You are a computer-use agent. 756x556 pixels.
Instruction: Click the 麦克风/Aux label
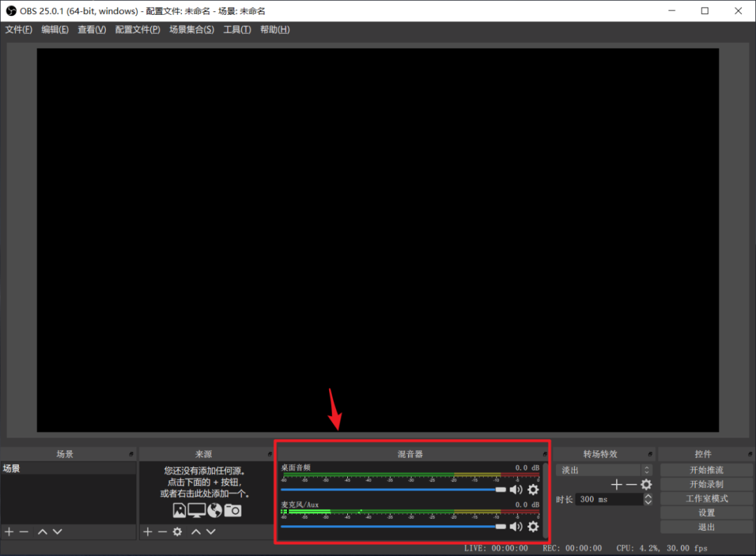(300, 504)
